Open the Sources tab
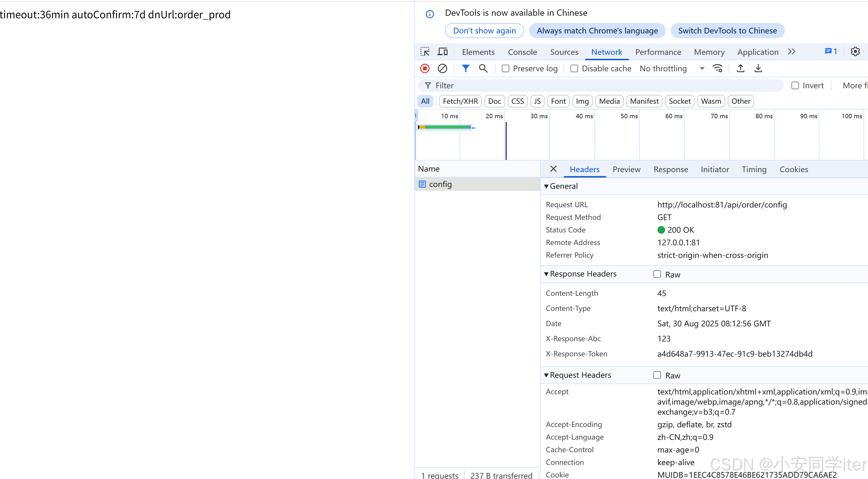868x479 pixels. coord(564,52)
